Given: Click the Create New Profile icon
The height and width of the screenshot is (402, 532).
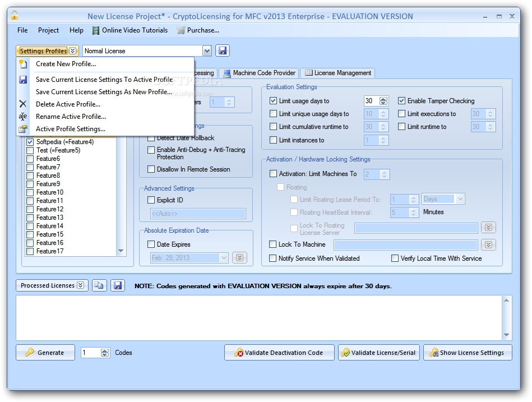Looking at the screenshot, I should coord(23,64).
